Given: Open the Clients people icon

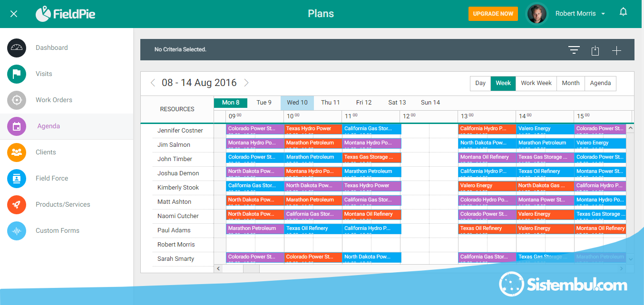Looking at the screenshot, I should click(17, 152).
